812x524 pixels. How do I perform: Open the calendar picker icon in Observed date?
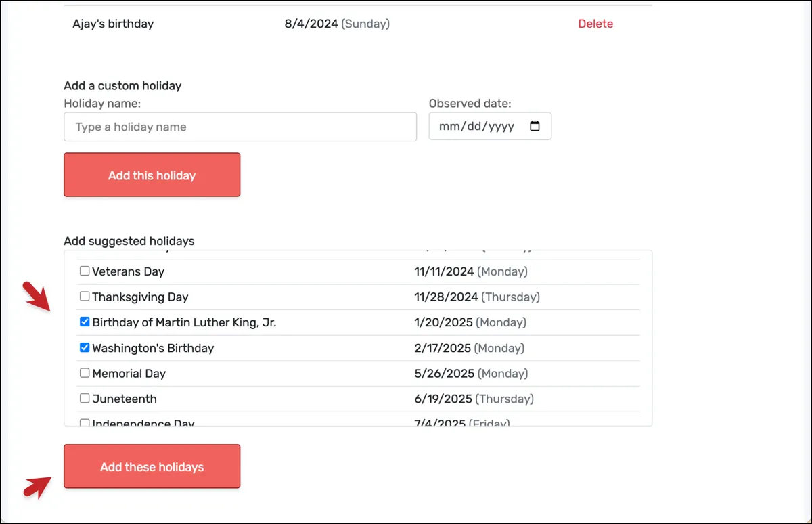(x=535, y=127)
